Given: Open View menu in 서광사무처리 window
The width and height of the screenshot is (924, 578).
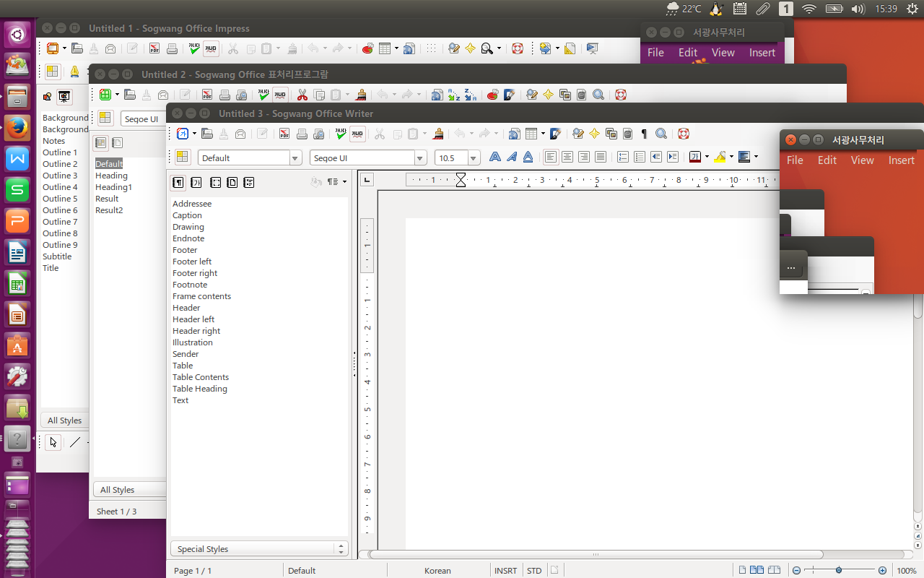Looking at the screenshot, I should [863, 160].
